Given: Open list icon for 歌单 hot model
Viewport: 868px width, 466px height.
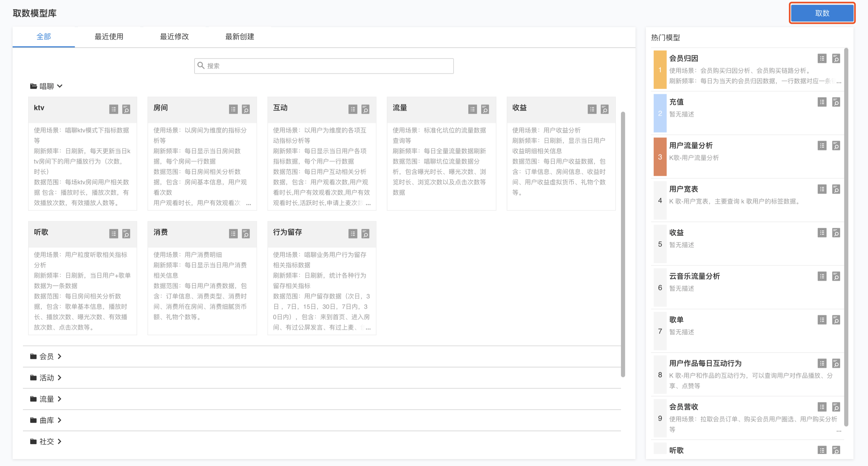Looking at the screenshot, I should click(x=822, y=320).
